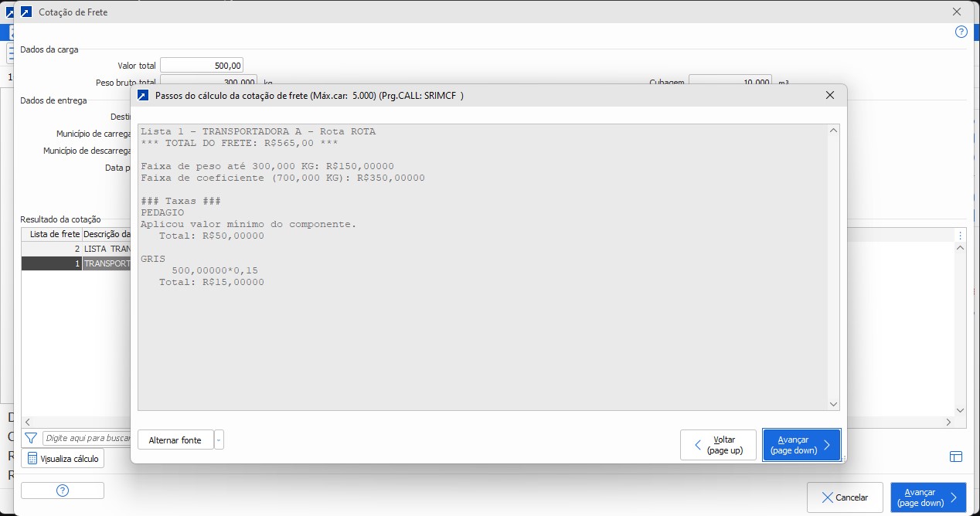Close the Passos do cálculo dialog

830,95
